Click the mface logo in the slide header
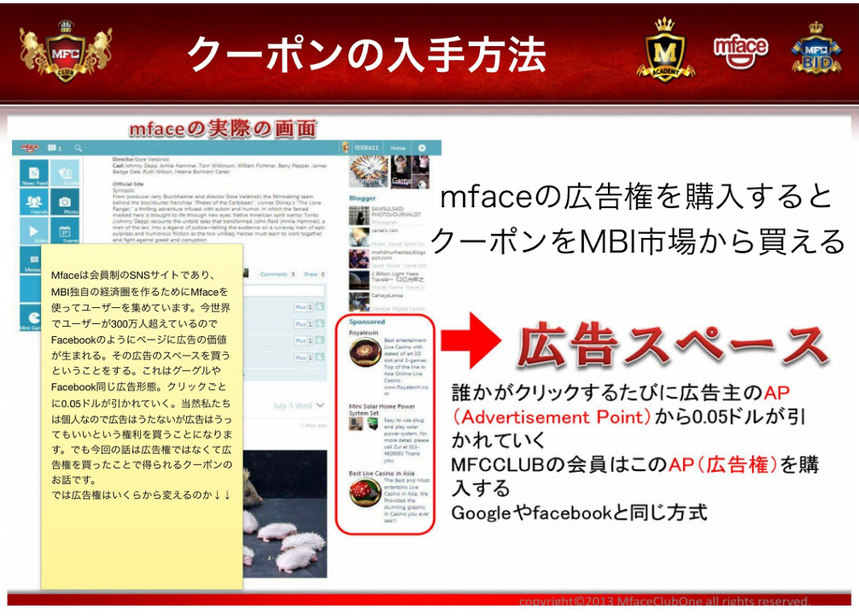This screenshot has height=616, width=859. (740, 51)
